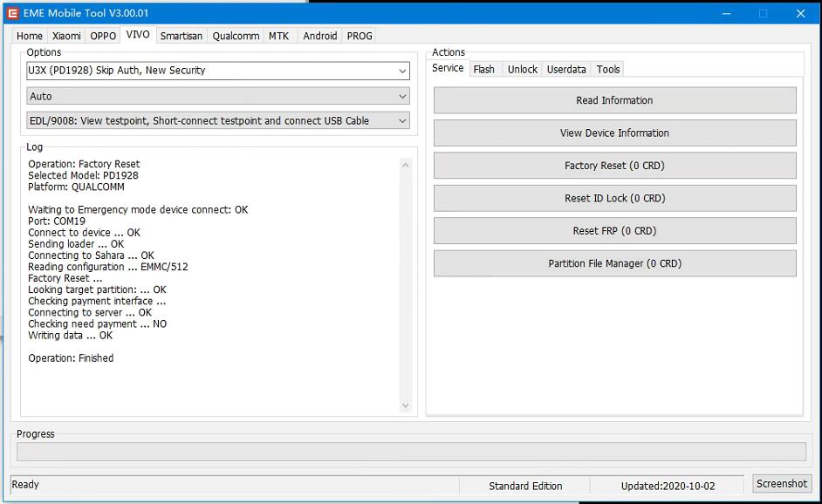Open the Tools actions tab
This screenshot has height=504, width=822.
(608, 69)
